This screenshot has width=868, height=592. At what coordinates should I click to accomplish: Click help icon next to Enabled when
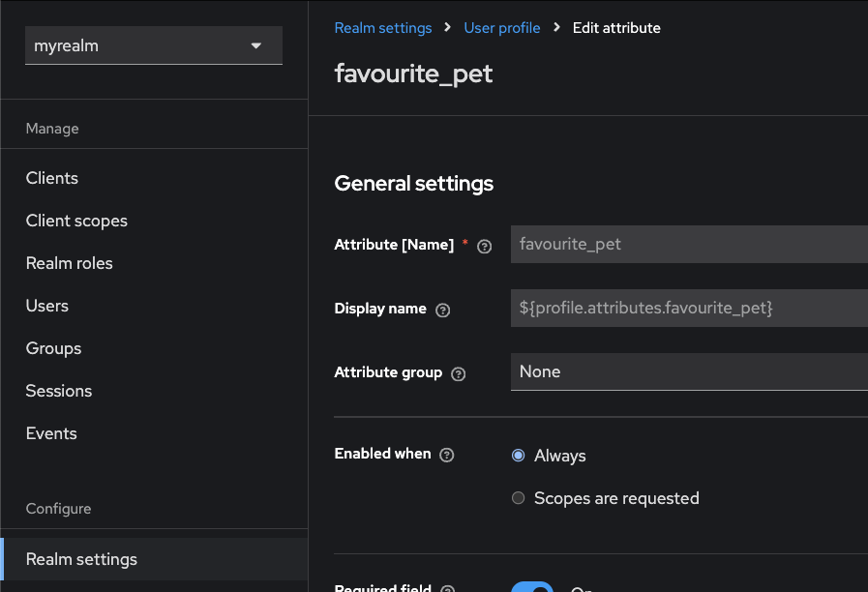(x=447, y=455)
